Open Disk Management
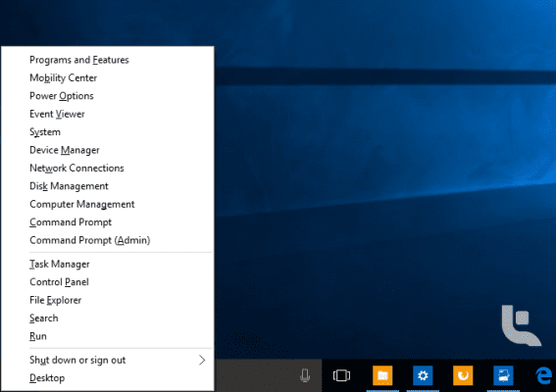 pyautogui.click(x=69, y=186)
